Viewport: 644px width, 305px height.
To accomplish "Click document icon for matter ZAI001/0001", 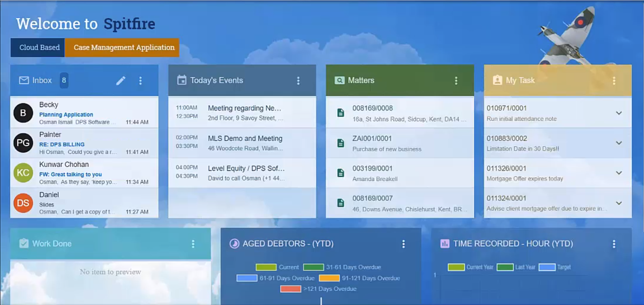I will click(x=341, y=143).
